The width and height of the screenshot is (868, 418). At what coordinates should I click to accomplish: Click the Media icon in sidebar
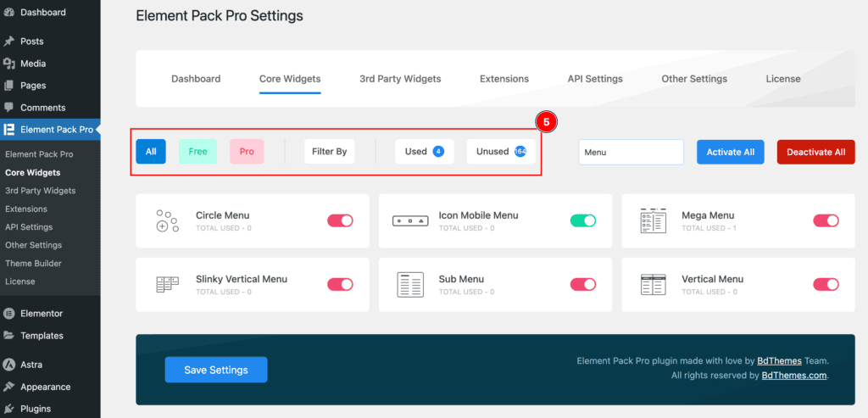8,64
